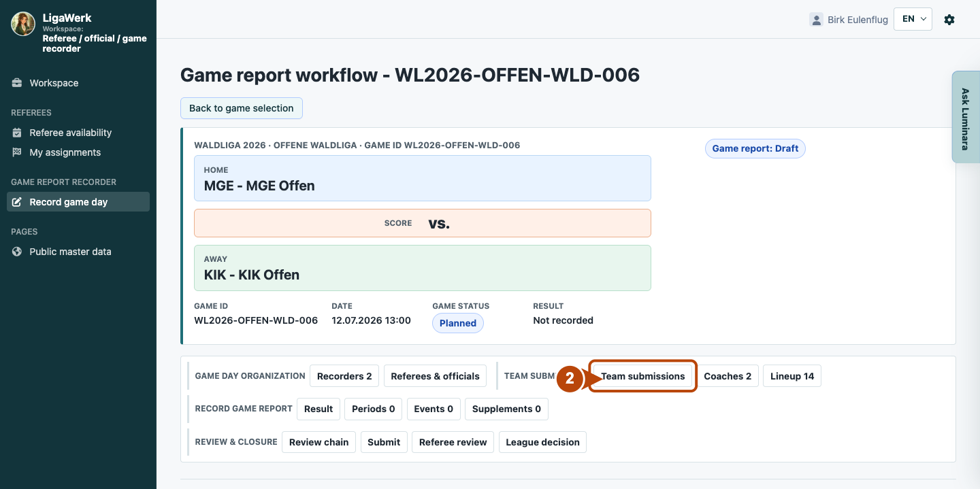
Task: Click the home team MGE - MGE Offen
Action: [423, 178]
